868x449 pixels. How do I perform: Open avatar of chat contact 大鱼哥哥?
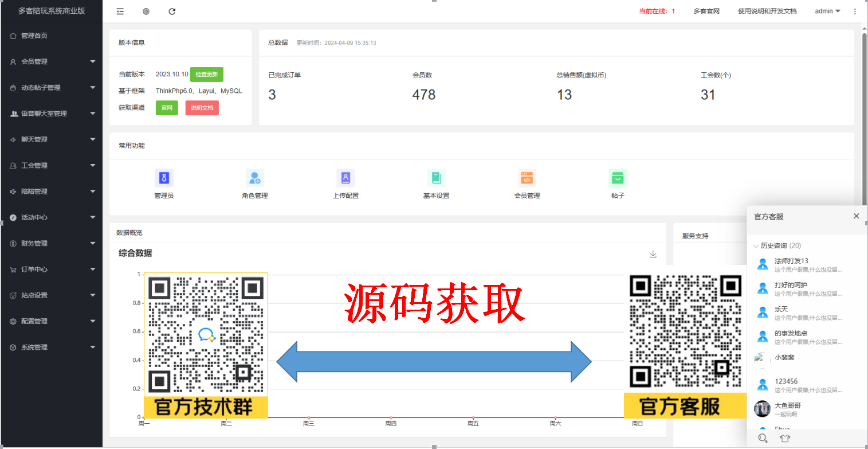pos(762,409)
